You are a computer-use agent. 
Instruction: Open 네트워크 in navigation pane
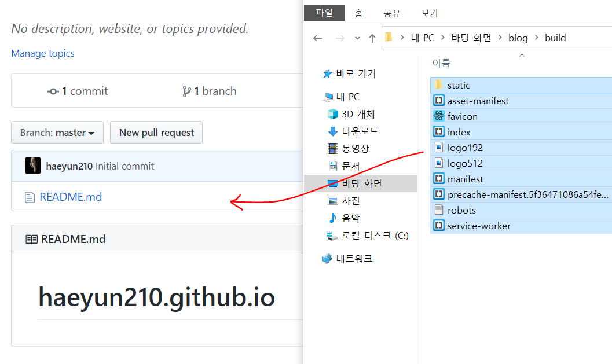pyautogui.click(x=354, y=258)
